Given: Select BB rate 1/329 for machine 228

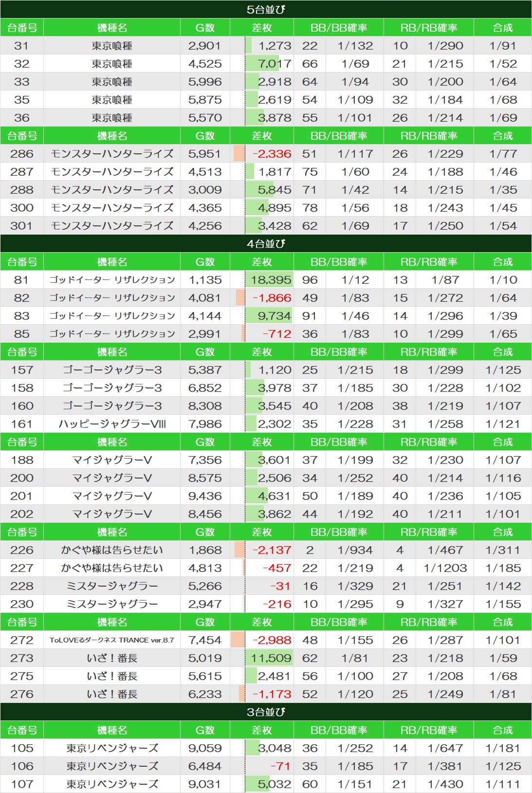Looking at the screenshot, I should 355,586.
